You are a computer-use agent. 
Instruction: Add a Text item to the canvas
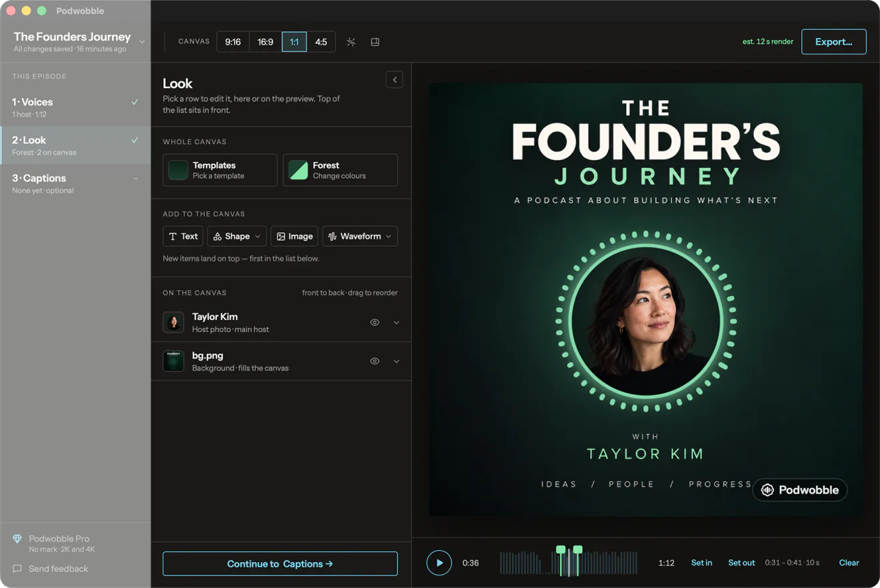coord(183,236)
